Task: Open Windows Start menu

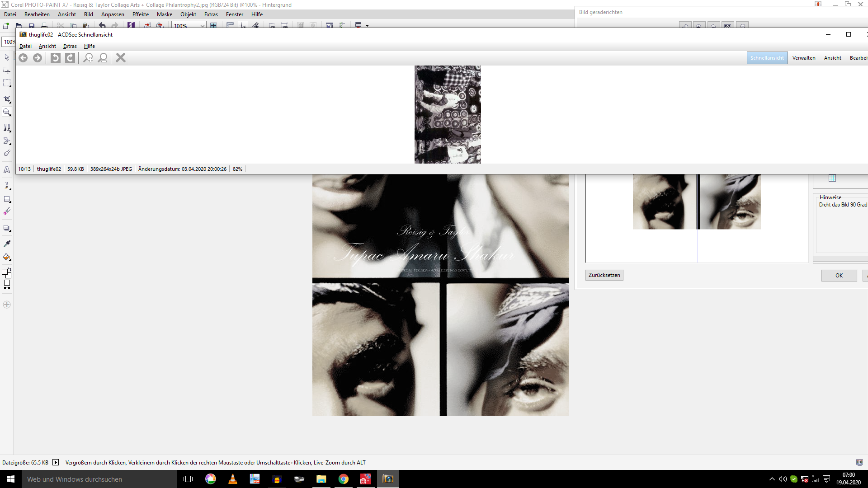Action: click(x=11, y=479)
